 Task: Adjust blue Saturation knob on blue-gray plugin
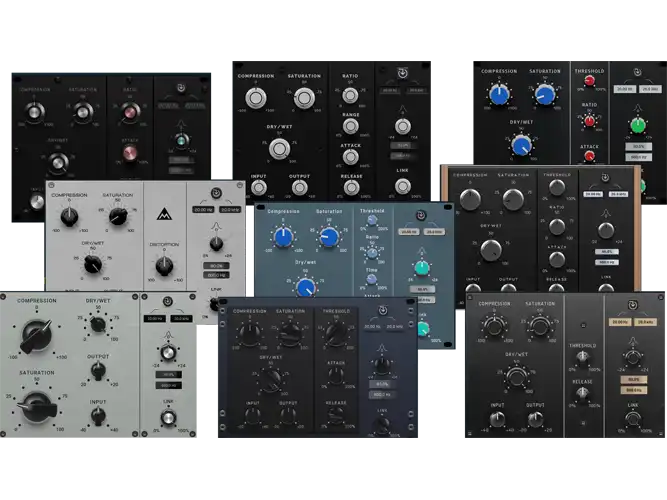tap(329, 237)
